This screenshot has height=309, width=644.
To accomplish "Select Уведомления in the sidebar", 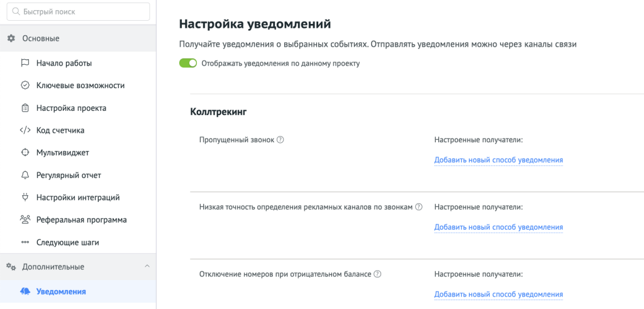I will click(61, 291).
